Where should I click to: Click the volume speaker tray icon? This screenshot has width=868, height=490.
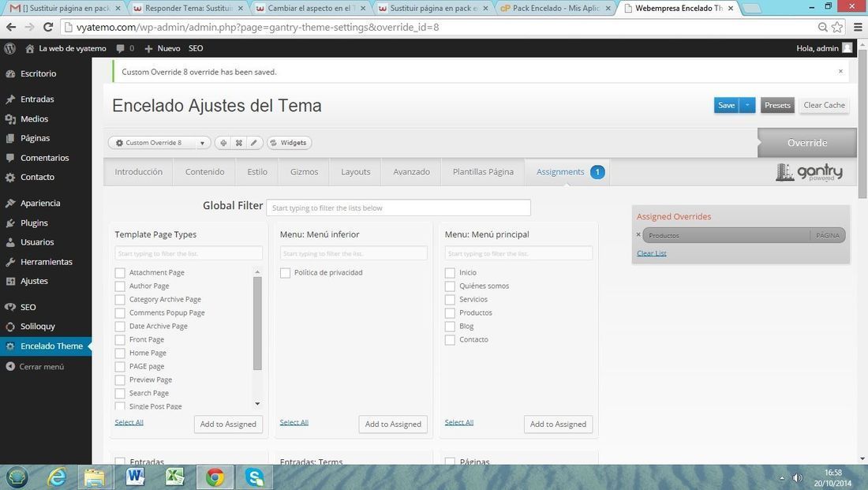coord(797,478)
